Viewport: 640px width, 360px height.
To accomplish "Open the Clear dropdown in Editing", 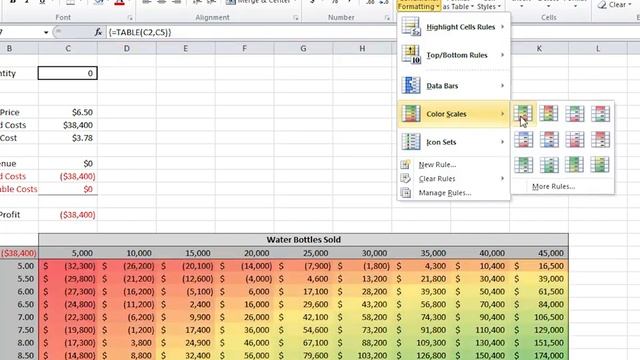I will tap(614, 5).
